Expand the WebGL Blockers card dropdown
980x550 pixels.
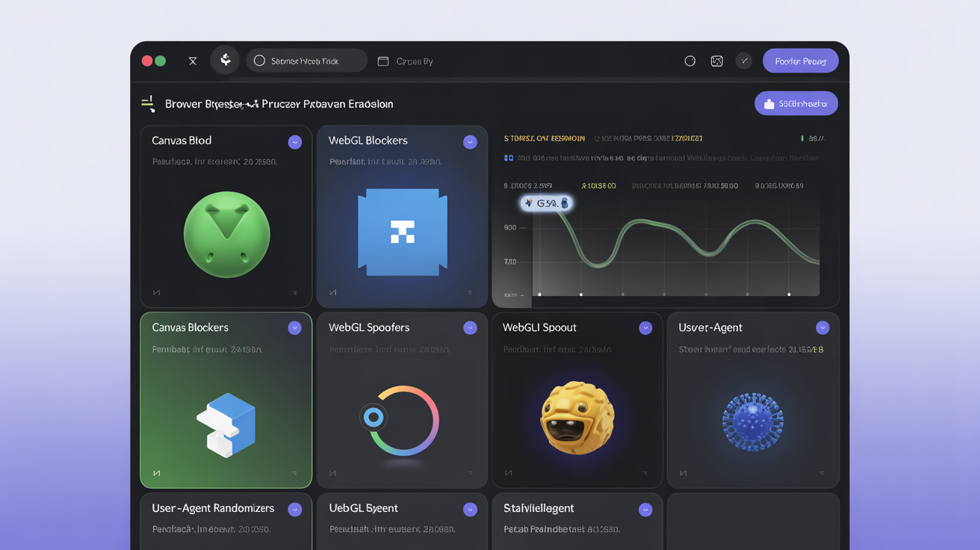tap(470, 142)
